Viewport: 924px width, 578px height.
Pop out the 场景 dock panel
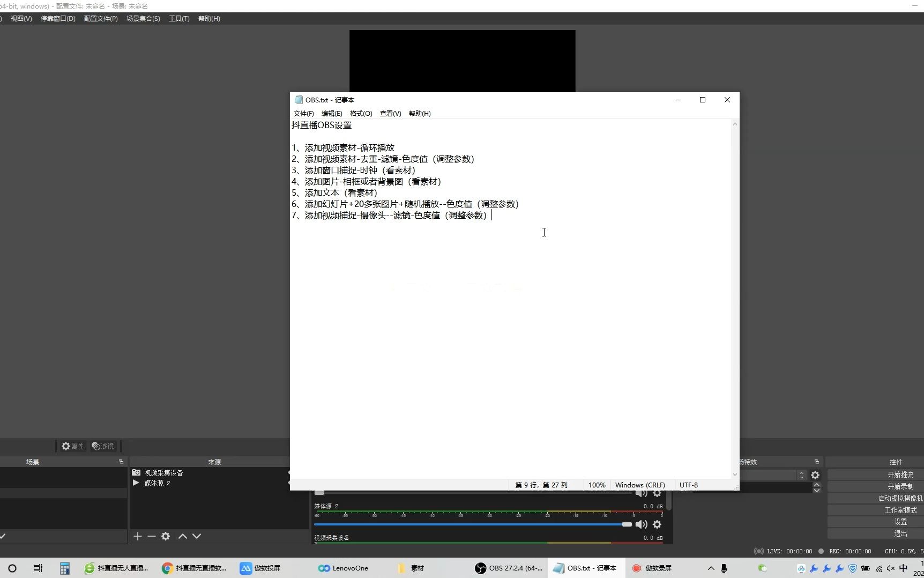[x=121, y=462]
